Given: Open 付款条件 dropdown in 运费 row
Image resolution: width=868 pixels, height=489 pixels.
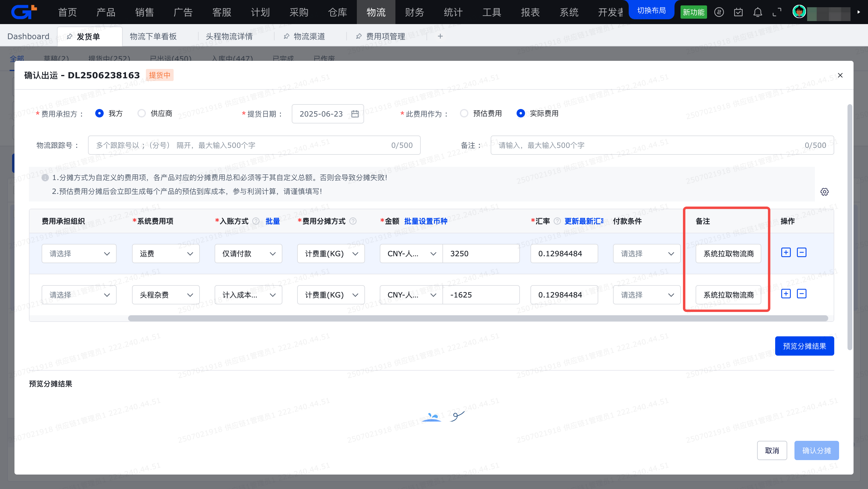Looking at the screenshot, I should pos(646,254).
